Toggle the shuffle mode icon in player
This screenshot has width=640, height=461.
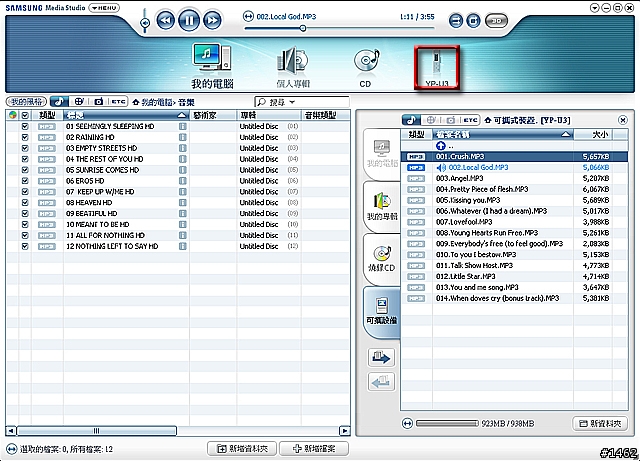pos(473,20)
